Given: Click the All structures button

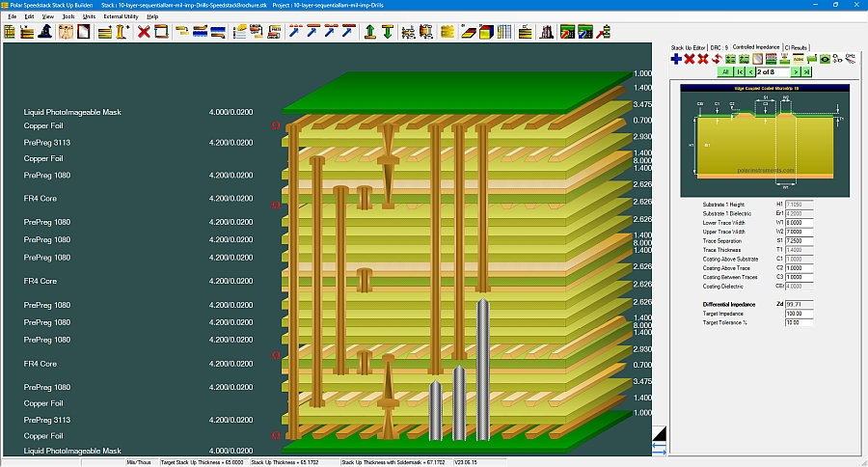Looking at the screenshot, I should pos(725,72).
